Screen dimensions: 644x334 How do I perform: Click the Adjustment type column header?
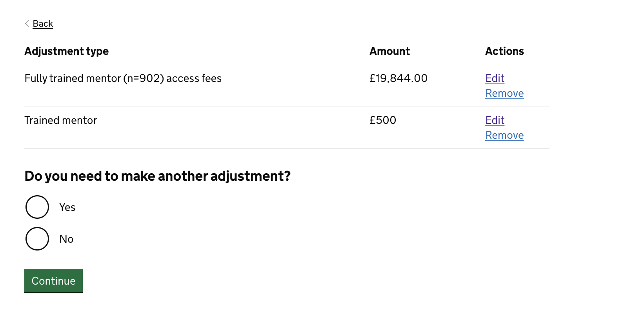pyautogui.click(x=66, y=51)
